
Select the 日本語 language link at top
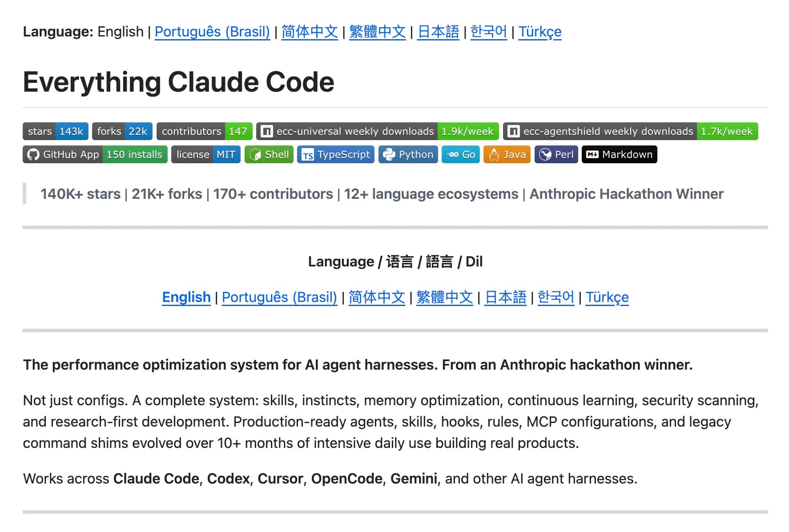438,32
